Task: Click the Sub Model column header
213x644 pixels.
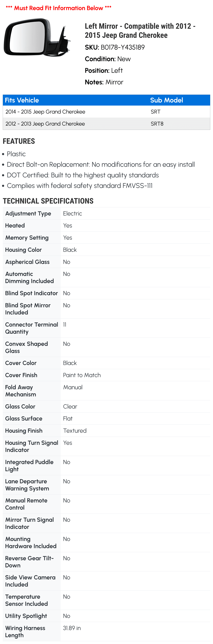Action: click(x=166, y=100)
